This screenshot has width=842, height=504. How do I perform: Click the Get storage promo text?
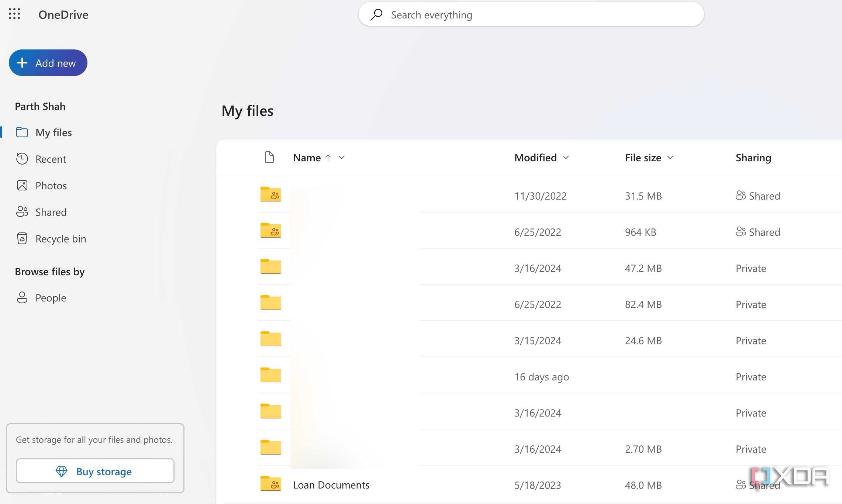94,439
